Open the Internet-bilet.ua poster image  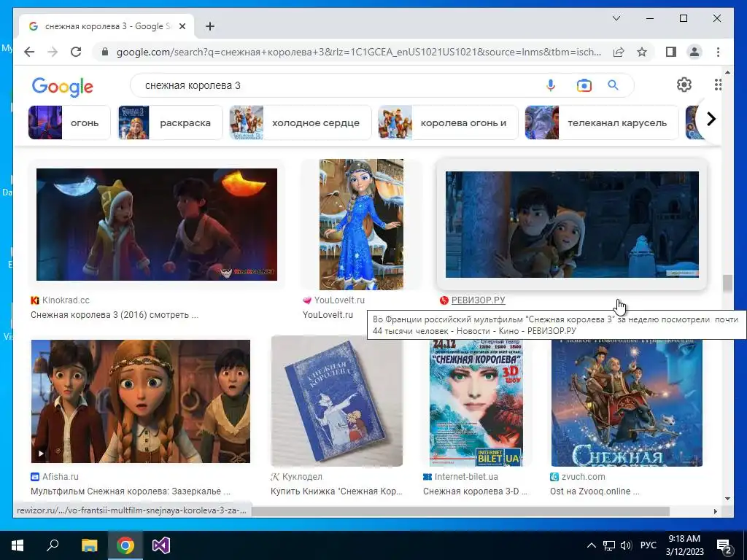click(x=476, y=401)
